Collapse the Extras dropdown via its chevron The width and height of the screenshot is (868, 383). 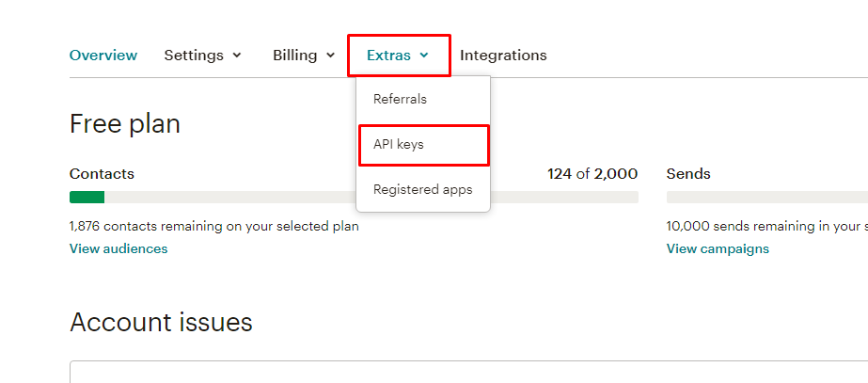coord(424,56)
